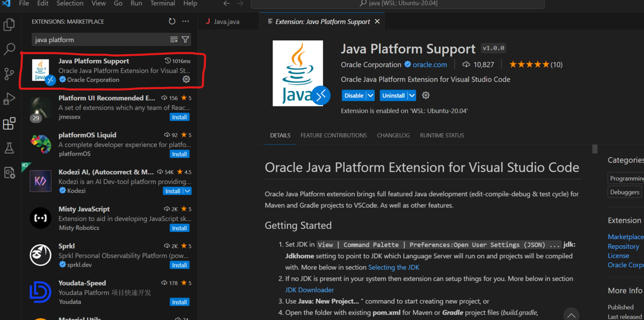Viewport: 644px width, 320px height.
Task: Install the Sprkl extension
Action: pyautogui.click(x=179, y=265)
